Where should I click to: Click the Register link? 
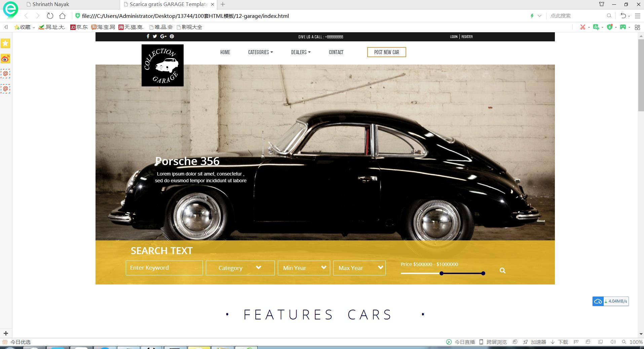point(467,37)
